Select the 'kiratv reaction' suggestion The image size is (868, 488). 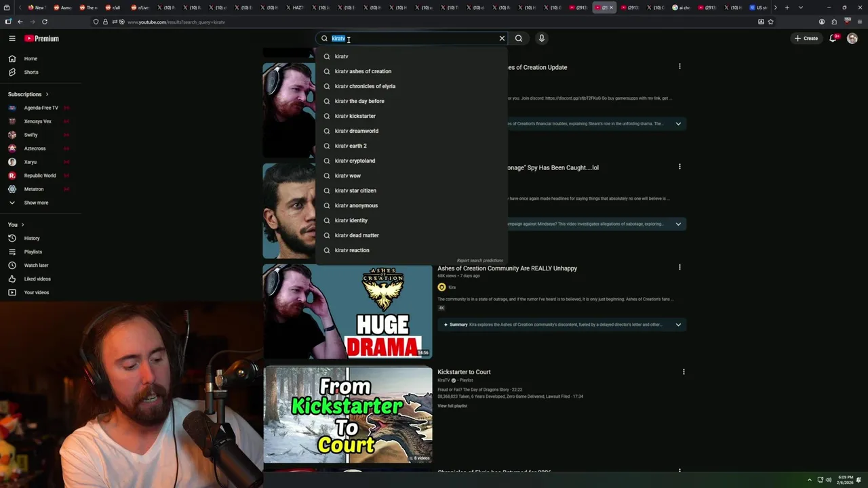click(412, 250)
